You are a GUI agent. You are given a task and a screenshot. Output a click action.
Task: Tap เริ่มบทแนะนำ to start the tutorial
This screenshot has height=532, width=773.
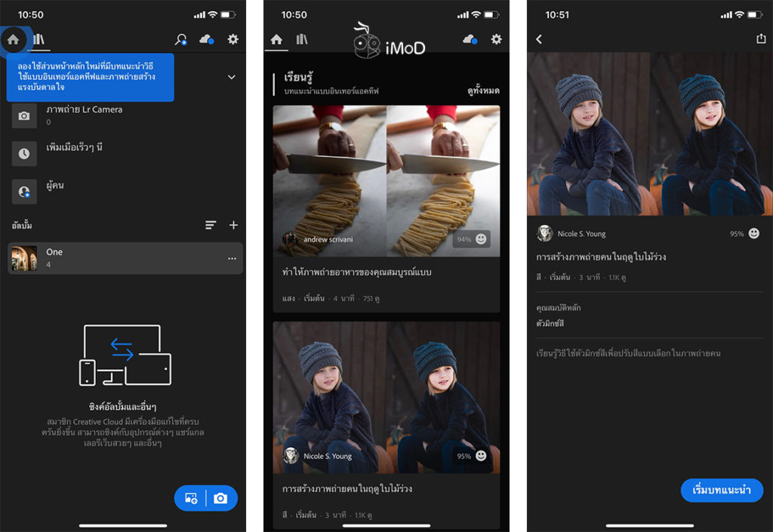click(722, 490)
